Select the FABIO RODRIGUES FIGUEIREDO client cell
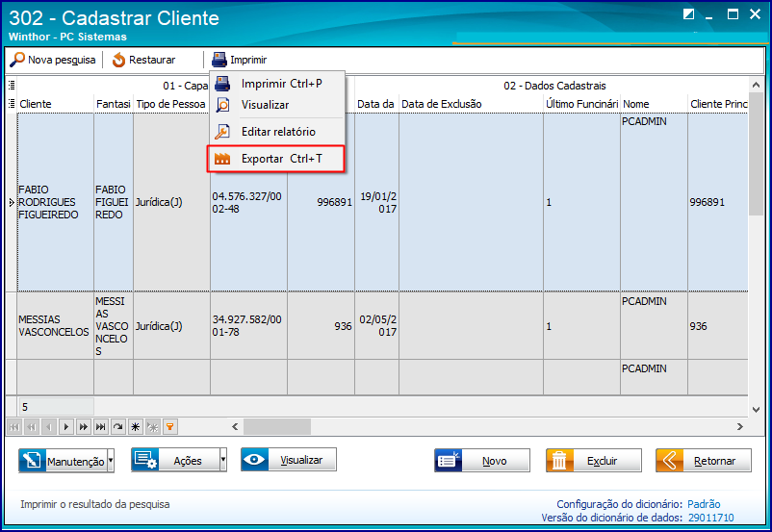Viewport: 772px width, 532px height. pyautogui.click(x=55, y=202)
